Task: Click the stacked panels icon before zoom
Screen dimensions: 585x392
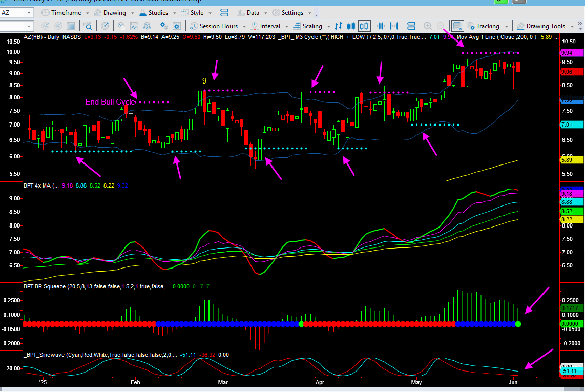Action: pos(411,26)
